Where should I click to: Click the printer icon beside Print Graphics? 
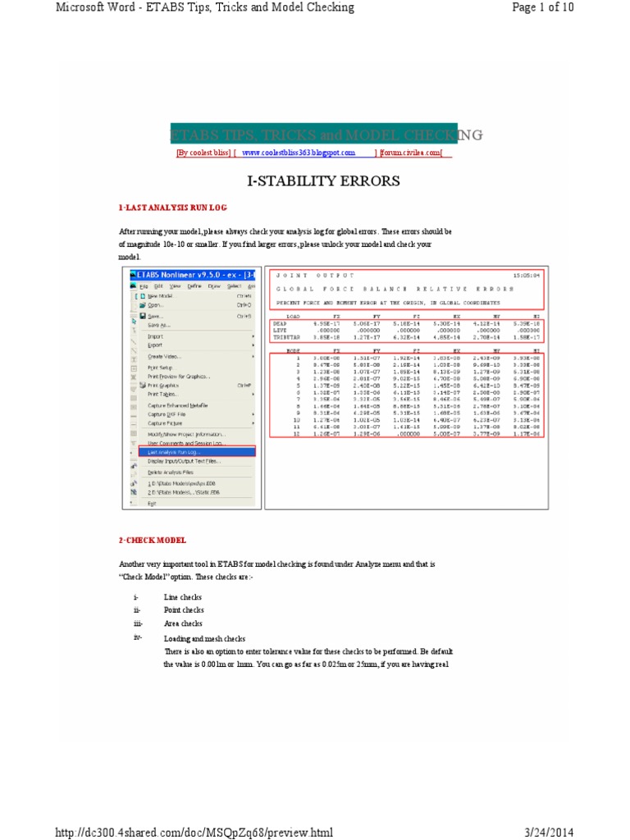pyautogui.click(x=143, y=386)
